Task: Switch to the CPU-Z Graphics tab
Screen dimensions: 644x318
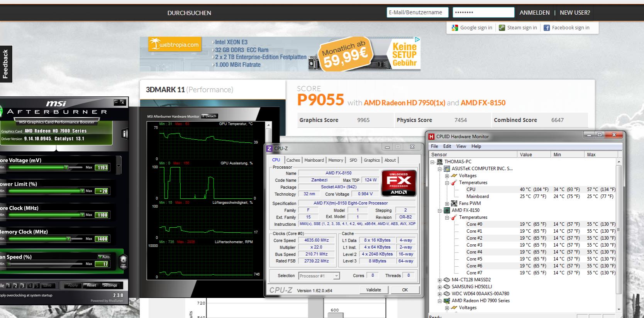Action: pos(372,160)
